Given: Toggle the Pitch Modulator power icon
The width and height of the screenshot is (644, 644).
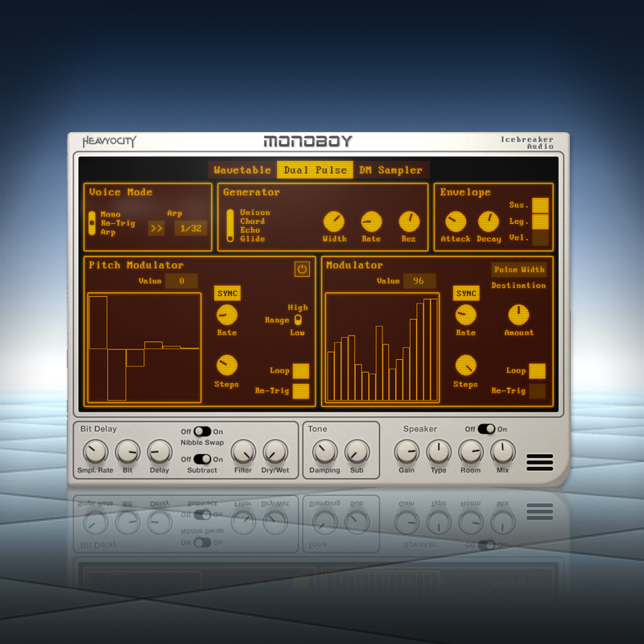Looking at the screenshot, I should 302,270.
